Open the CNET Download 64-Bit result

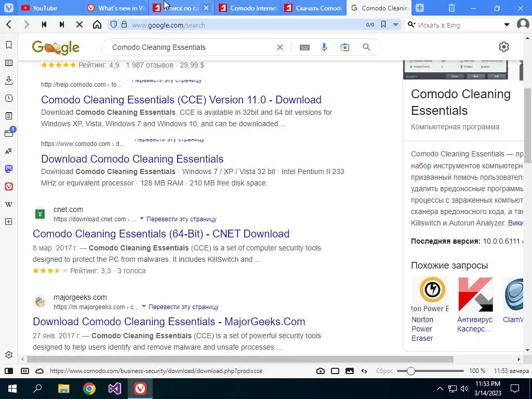click(x=161, y=233)
